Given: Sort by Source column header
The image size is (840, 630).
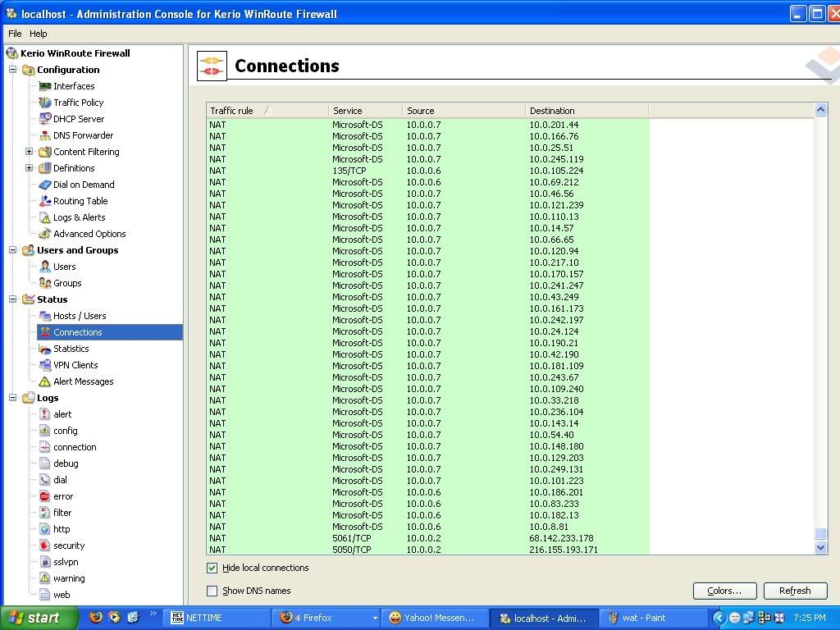Looking at the screenshot, I should pyautogui.click(x=464, y=111).
